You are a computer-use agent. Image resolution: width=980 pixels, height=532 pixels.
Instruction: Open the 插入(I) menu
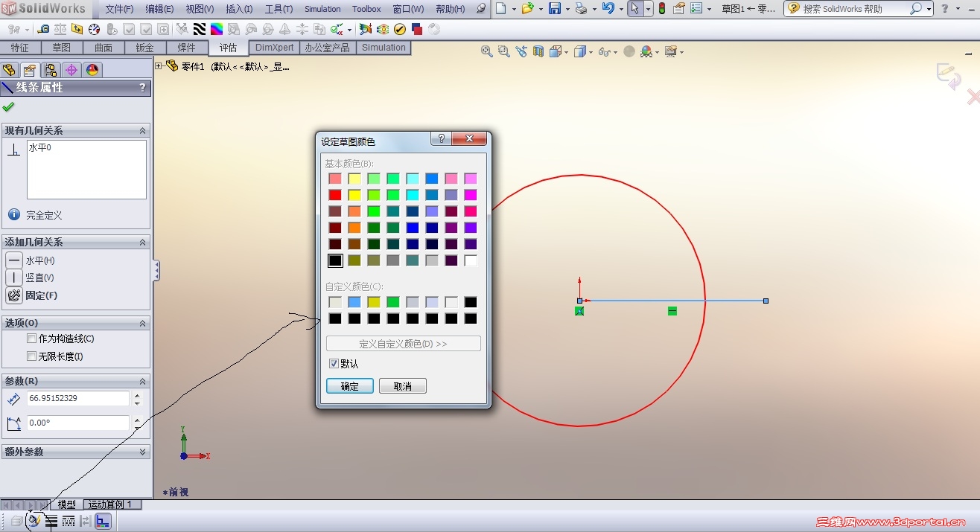click(x=239, y=9)
